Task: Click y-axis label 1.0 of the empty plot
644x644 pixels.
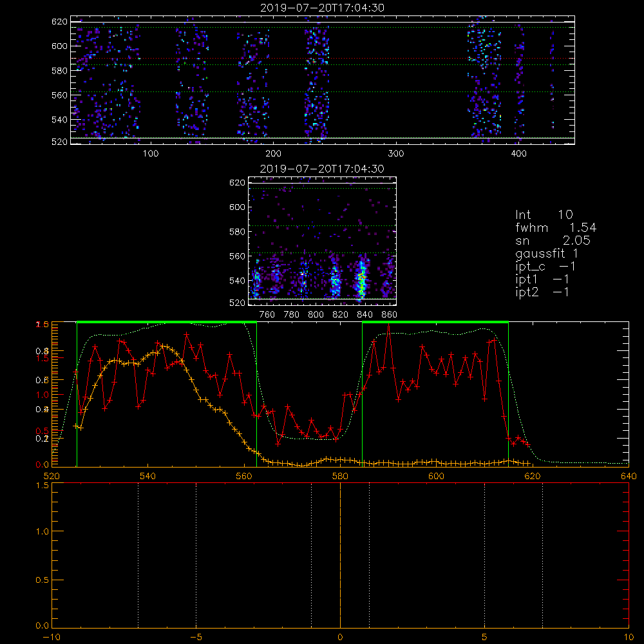Action: pos(43,531)
